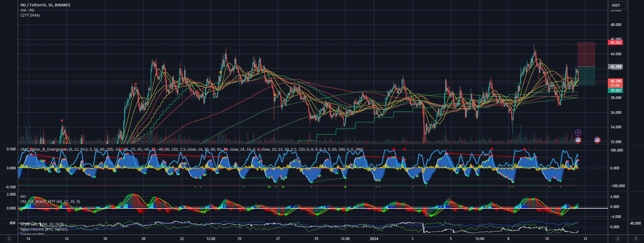Viewport: 644px width, 243px height.
Task: Click the 34.000 price axis label
Action: click(616, 127)
